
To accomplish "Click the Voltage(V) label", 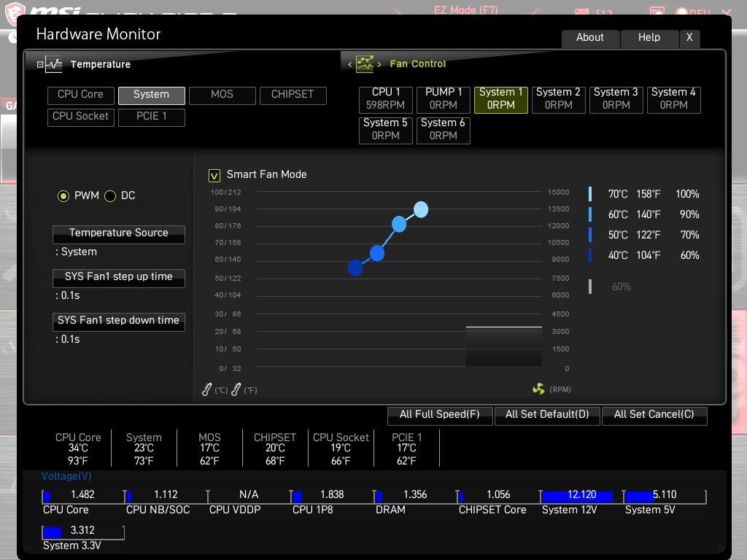I will point(66,476).
